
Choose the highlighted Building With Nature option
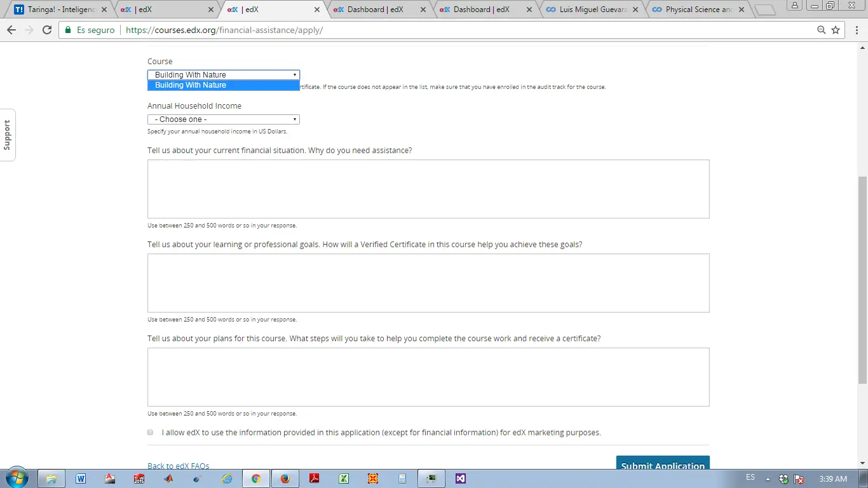(224, 85)
